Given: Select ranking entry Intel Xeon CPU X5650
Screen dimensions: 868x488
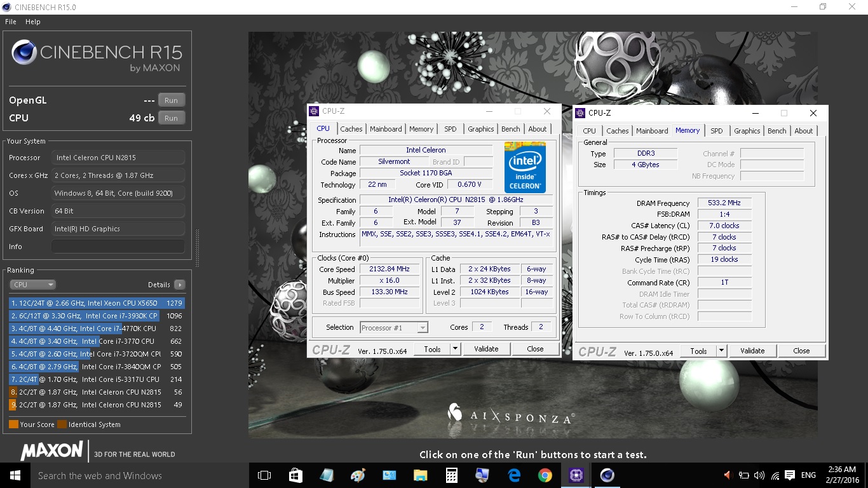Looking at the screenshot, I should [x=97, y=303].
